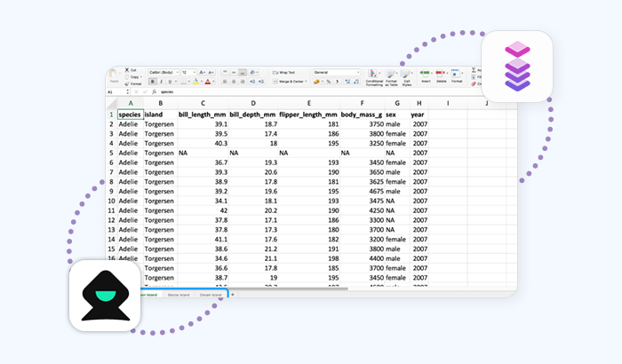Select the cell containing 4675
622x364 pixels.
tap(362, 192)
